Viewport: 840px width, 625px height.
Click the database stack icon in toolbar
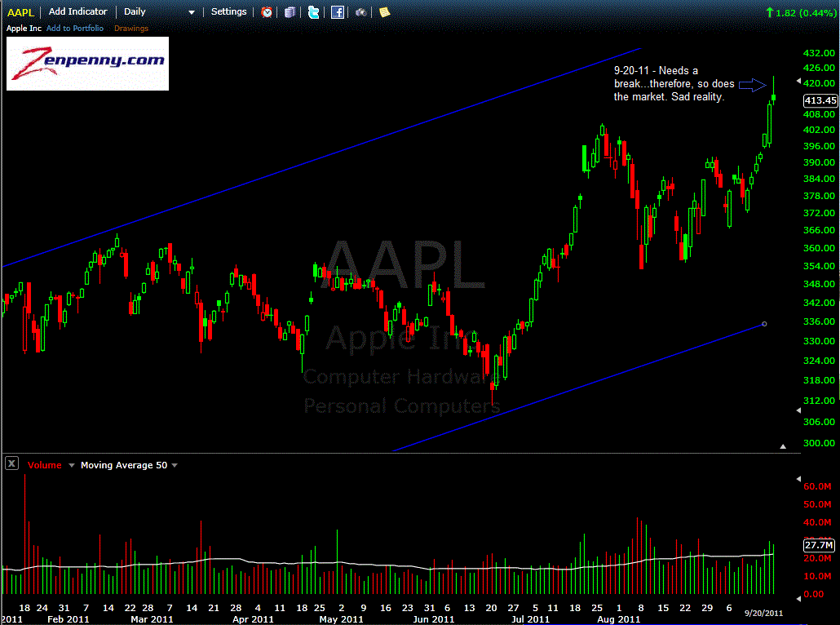[290, 11]
